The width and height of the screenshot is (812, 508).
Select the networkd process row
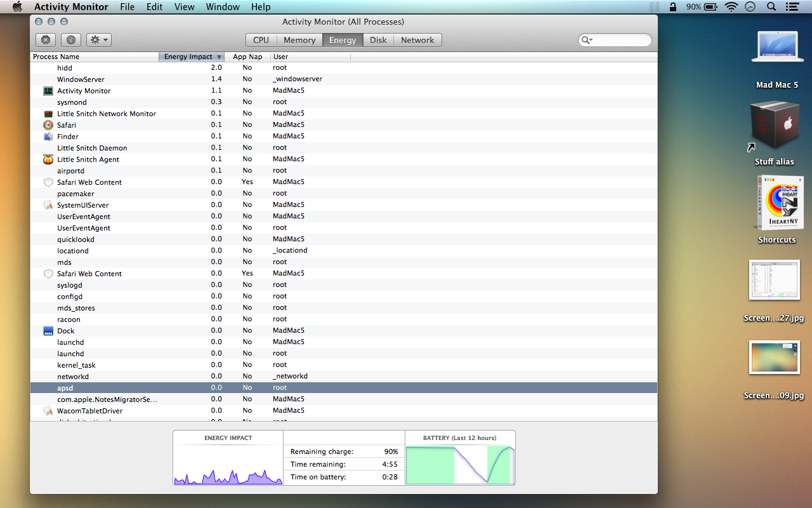pyautogui.click(x=343, y=377)
